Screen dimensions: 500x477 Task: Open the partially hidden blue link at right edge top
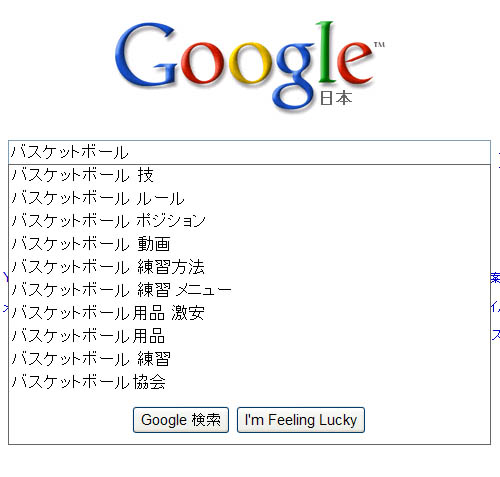tap(498, 159)
